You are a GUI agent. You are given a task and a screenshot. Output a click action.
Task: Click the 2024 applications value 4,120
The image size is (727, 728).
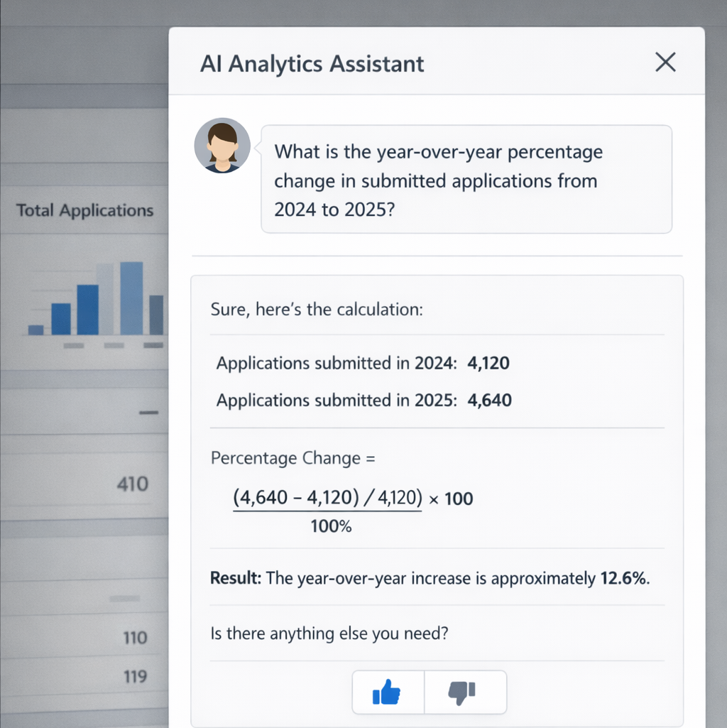[488, 364]
